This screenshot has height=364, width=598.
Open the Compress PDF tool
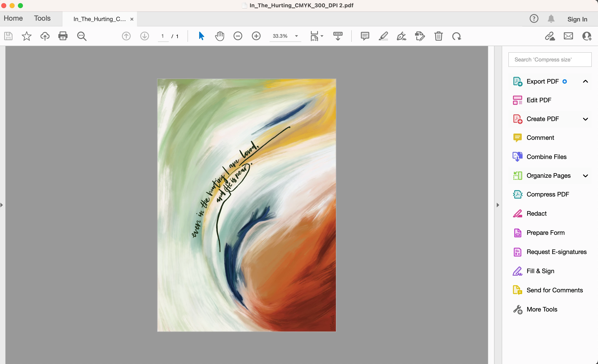coord(548,194)
